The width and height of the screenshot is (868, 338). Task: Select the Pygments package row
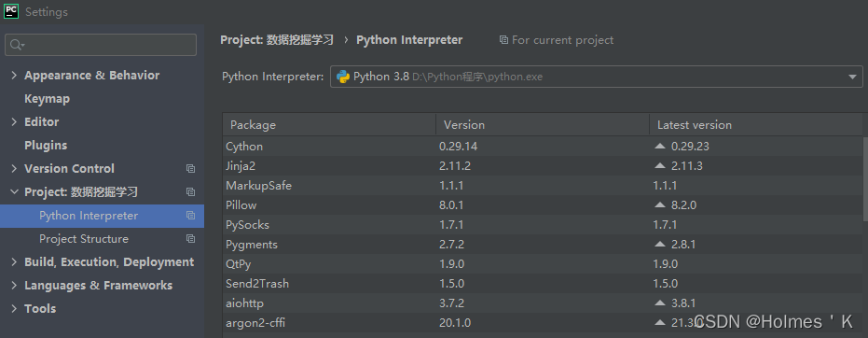pyautogui.click(x=543, y=245)
